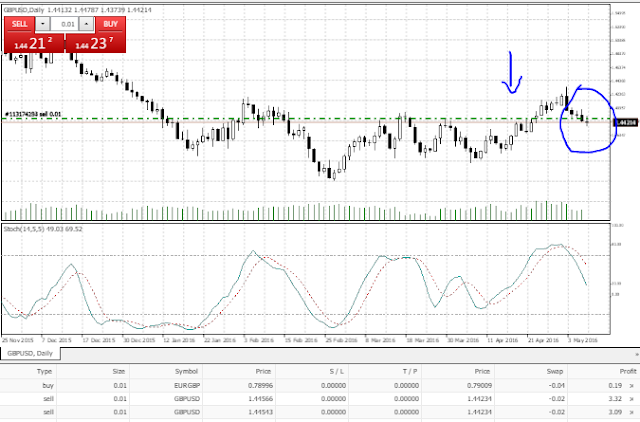Sort trades by Type column header
This screenshot has width=640, height=422.
tap(44, 371)
